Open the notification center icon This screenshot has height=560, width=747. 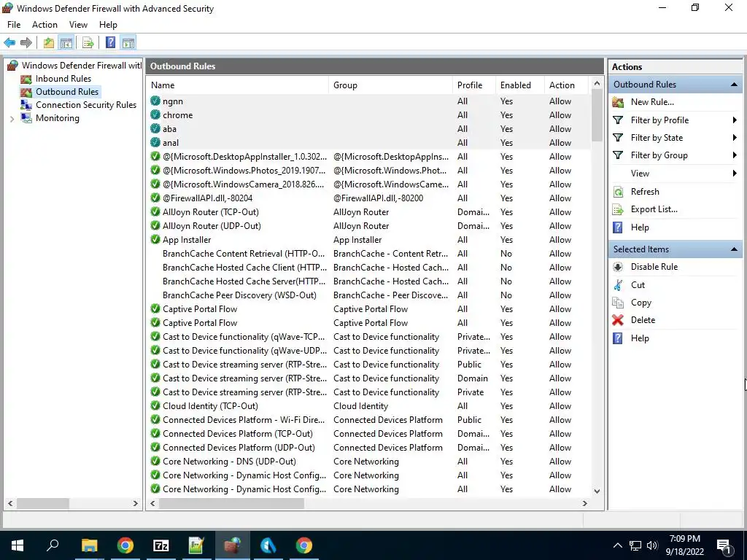click(723, 545)
